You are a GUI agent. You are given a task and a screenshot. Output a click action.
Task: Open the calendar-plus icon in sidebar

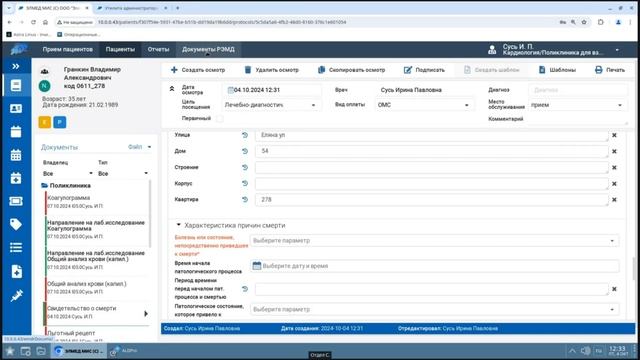click(16, 178)
